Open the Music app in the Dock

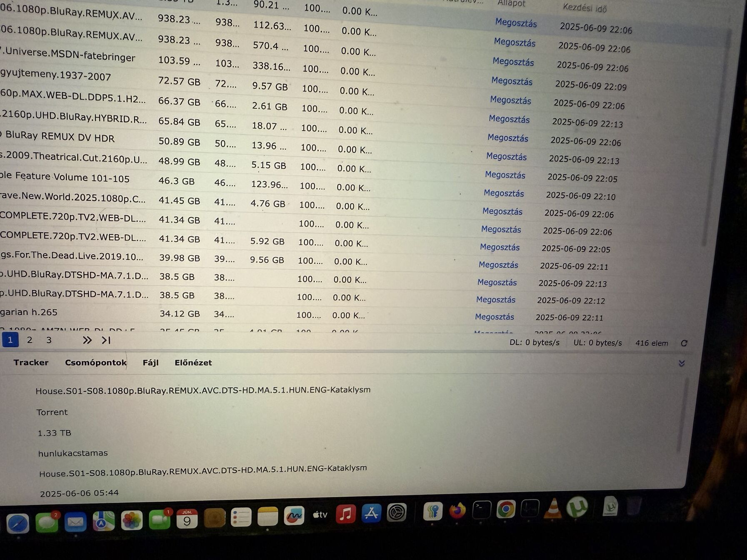(x=345, y=514)
